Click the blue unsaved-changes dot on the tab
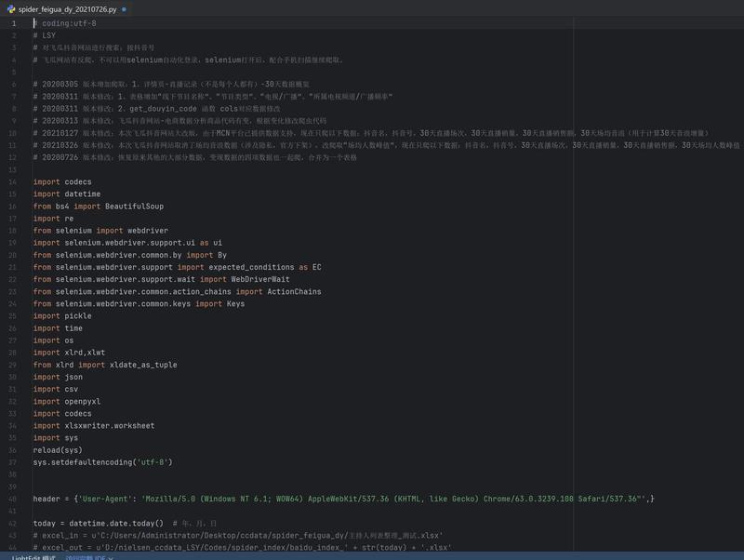The height and width of the screenshot is (560, 744). (124, 9)
